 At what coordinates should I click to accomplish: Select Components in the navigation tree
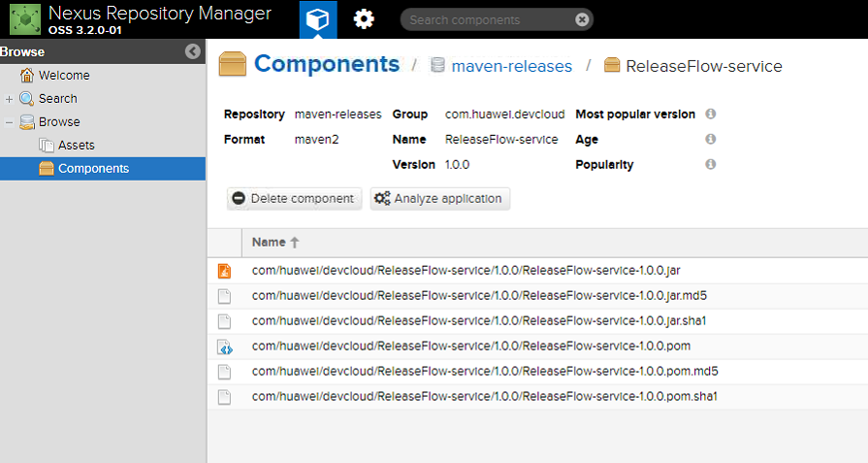point(93,169)
